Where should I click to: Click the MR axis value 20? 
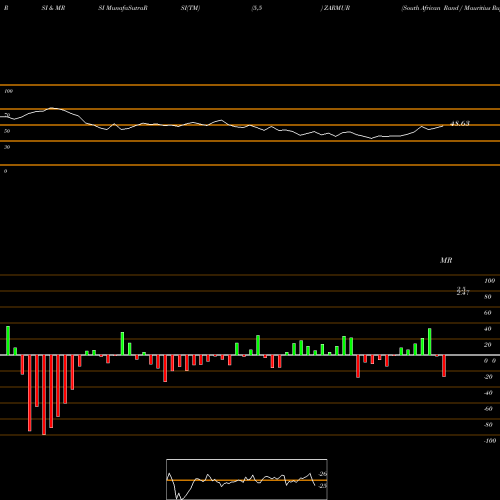click(488, 345)
